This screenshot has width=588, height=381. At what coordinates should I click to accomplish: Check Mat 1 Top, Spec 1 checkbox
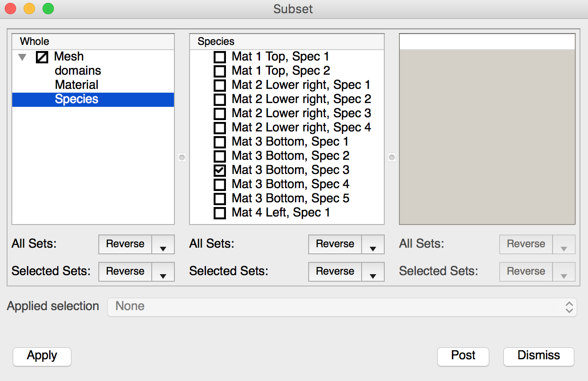220,57
